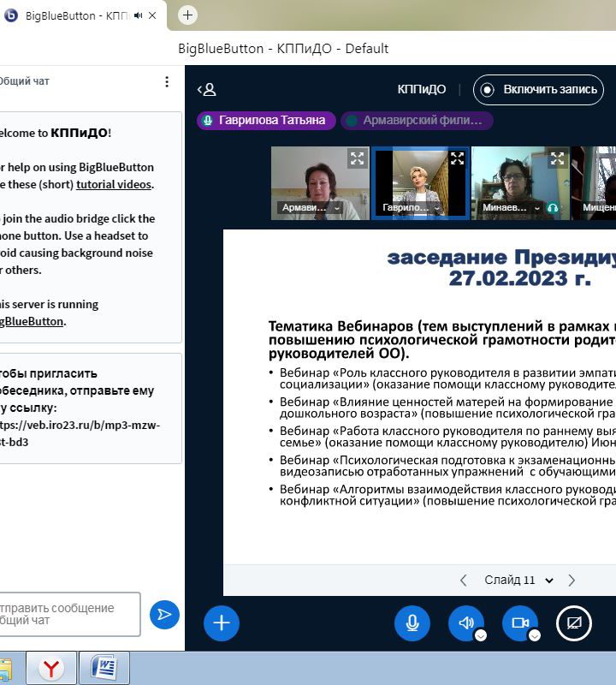Open the chat options three-dot menu
This screenshot has height=685, width=616.
(x=167, y=81)
